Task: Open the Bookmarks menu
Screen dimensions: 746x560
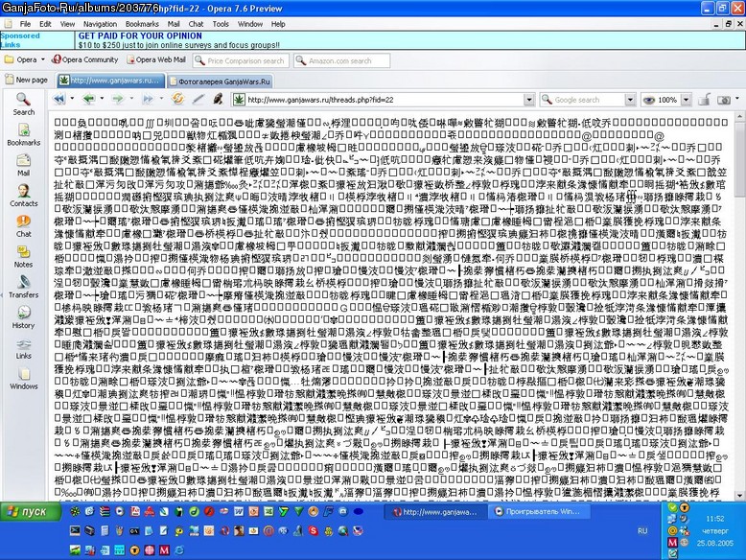Action: (x=142, y=24)
